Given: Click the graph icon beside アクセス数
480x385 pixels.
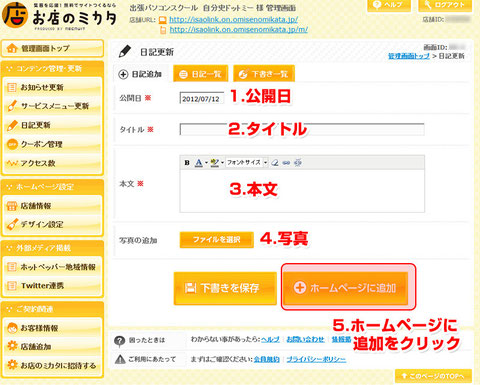Looking at the screenshot, I should coord(12,163).
